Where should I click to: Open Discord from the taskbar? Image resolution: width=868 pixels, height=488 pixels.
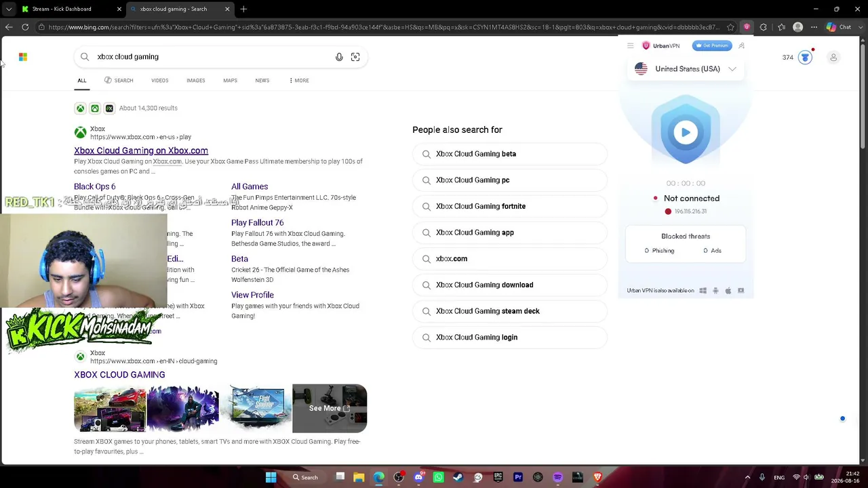(418, 477)
